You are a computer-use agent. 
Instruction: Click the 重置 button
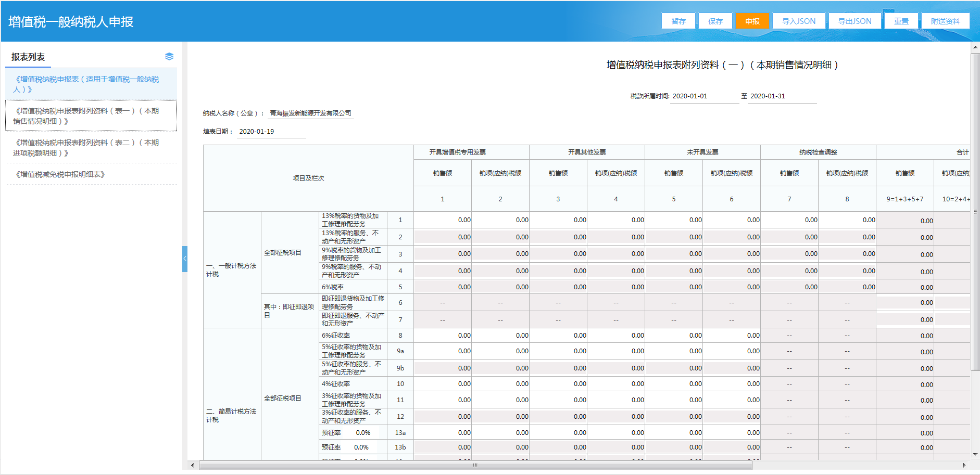point(901,21)
